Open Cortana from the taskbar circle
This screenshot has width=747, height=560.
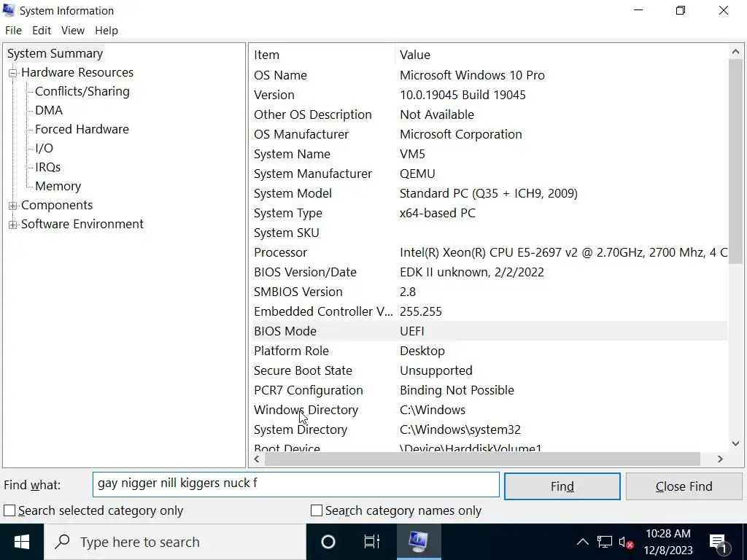coord(328,542)
